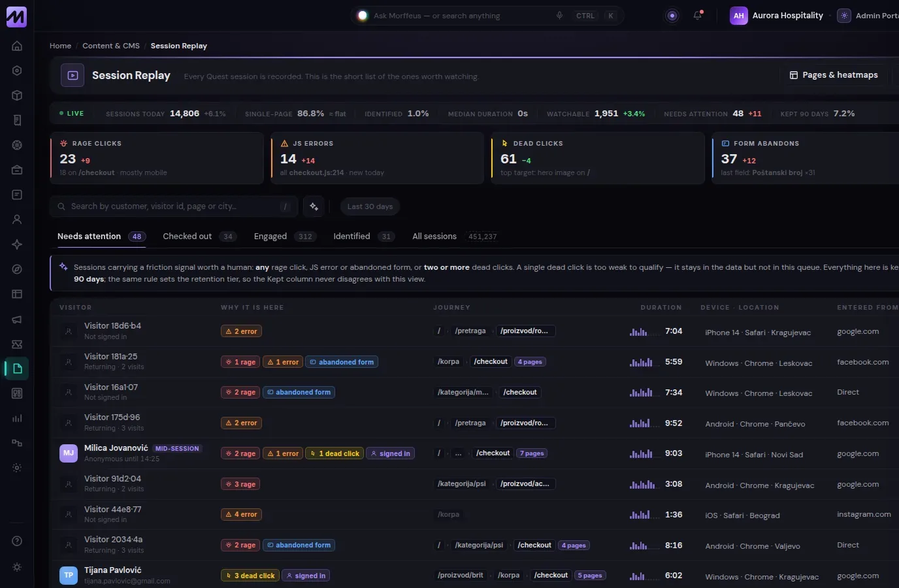
Task: Open the person icon in the sidebar
Action: (17, 220)
